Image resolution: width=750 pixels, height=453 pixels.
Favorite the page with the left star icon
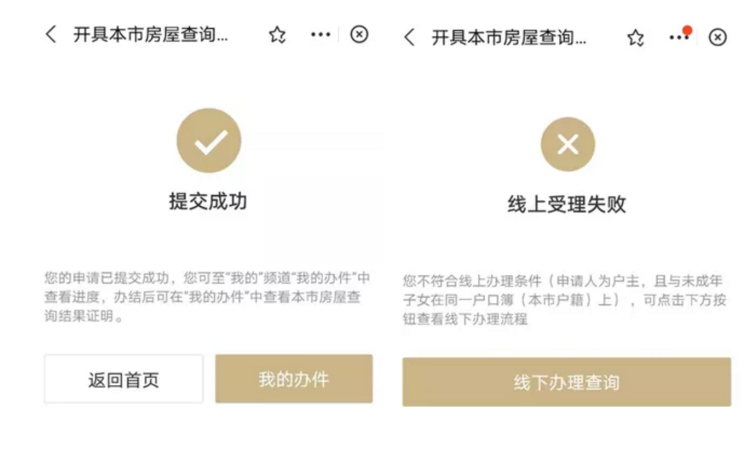tap(277, 35)
